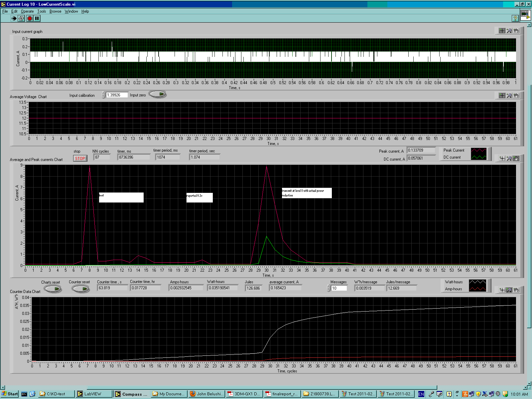The image size is (532, 399).
Task: Click the red STOP button
Action: tap(80, 158)
